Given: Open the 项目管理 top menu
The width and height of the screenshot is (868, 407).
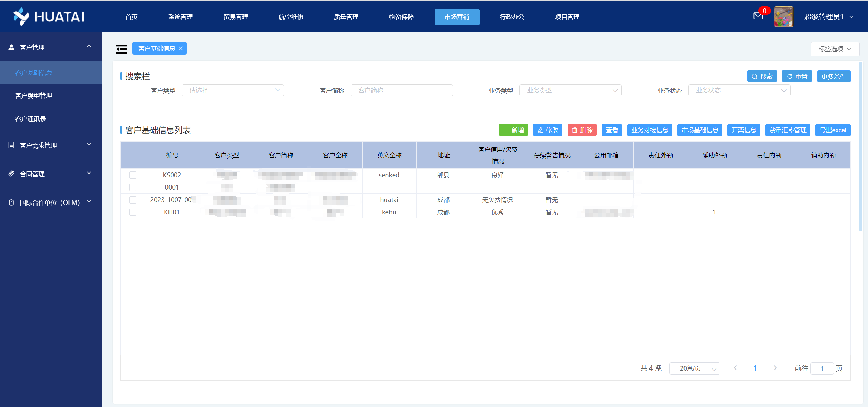Looking at the screenshot, I should coord(567,17).
